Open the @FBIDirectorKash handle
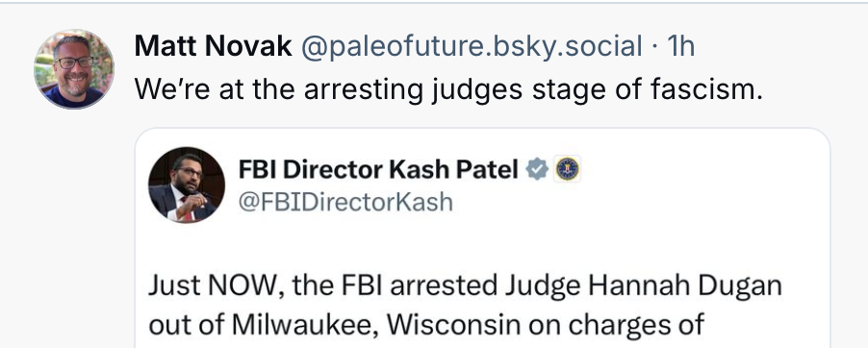This screenshot has width=868, height=348. tap(346, 203)
